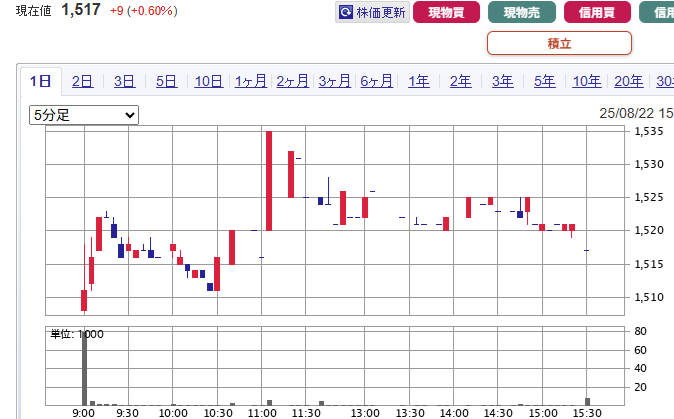Screen dimensions: 674x419
Task: Click the 単位: 1000 volume label
Action: click(77, 334)
